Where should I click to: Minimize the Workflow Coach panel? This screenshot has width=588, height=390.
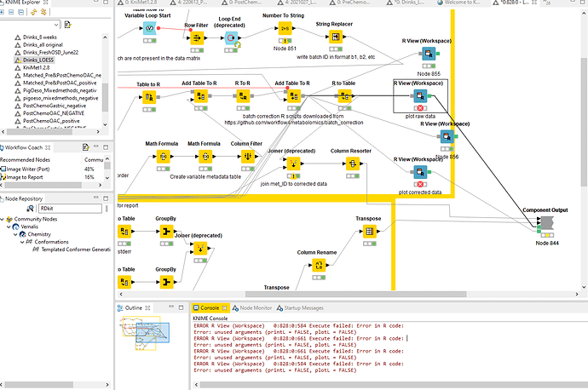click(x=96, y=146)
